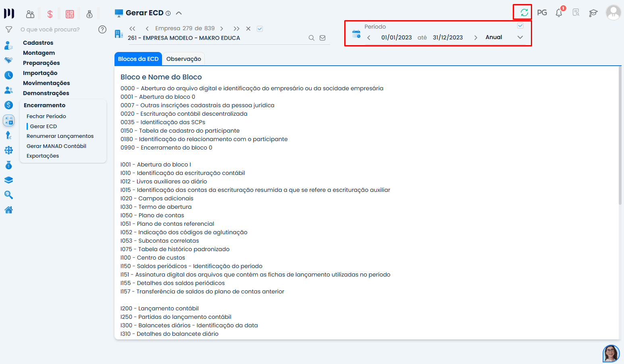Click the green refresh icon

(x=524, y=12)
